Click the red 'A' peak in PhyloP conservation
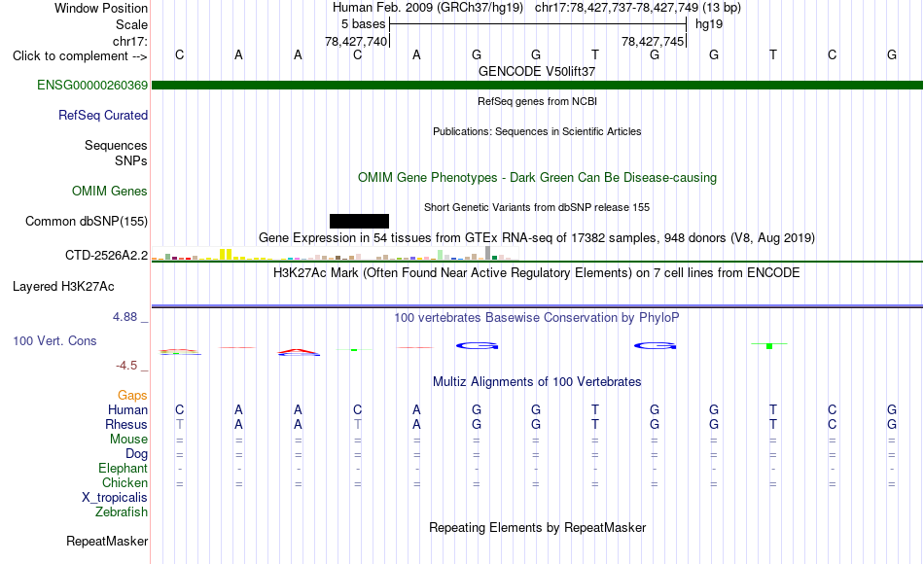The width and height of the screenshot is (924, 564). (299, 352)
